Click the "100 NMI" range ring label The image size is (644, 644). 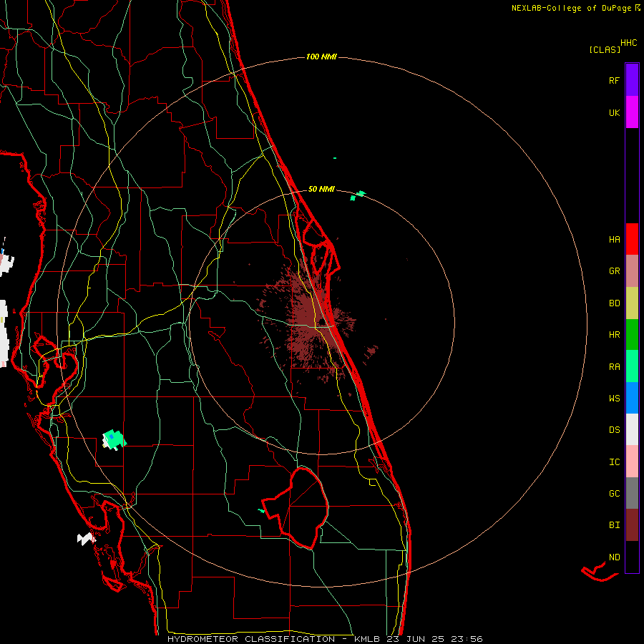coord(321,57)
